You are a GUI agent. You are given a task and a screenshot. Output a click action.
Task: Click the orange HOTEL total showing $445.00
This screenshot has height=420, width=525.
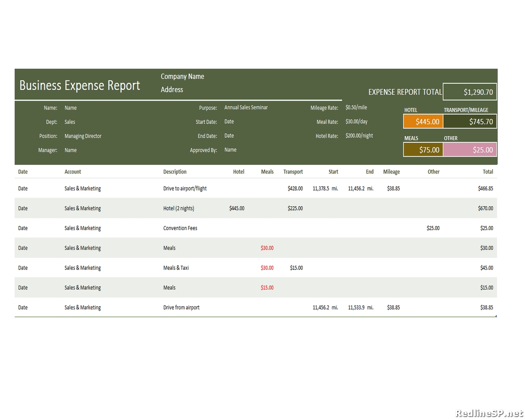tap(422, 121)
